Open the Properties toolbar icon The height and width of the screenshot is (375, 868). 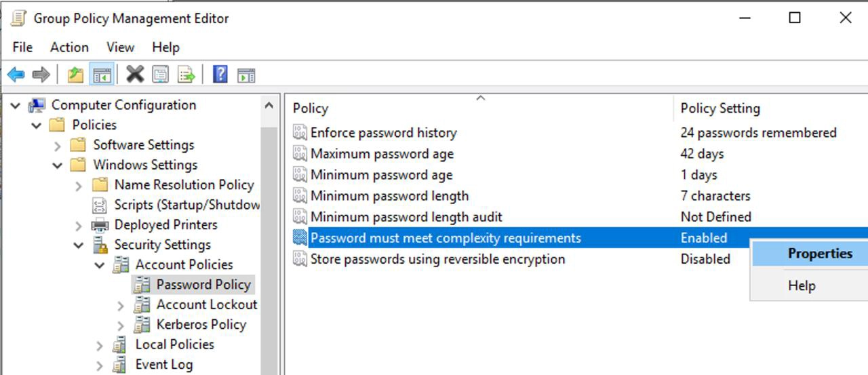160,75
